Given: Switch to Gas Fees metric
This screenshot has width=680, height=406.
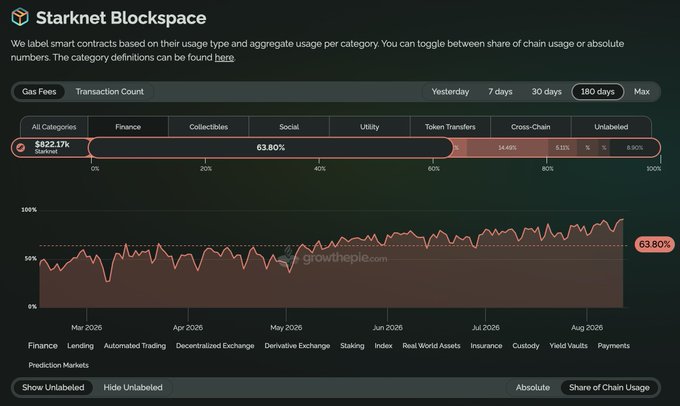Looking at the screenshot, I should pyautogui.click(x=39, y=92).
